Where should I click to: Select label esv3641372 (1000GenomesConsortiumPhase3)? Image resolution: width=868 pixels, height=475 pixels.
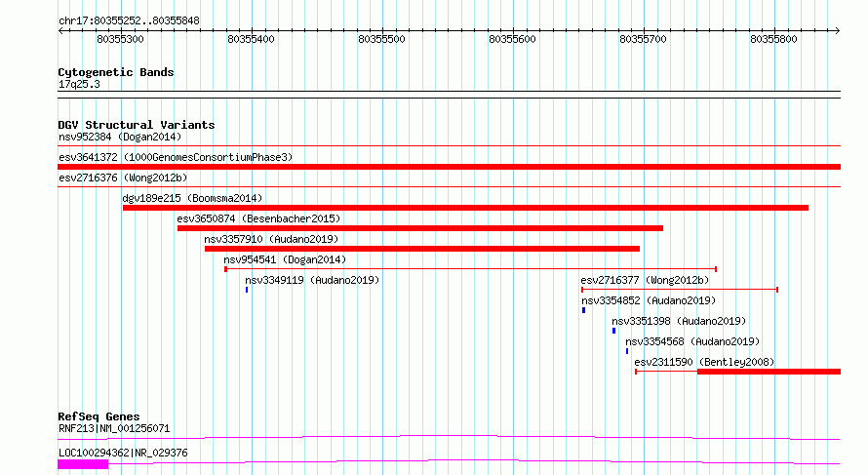(x=176, y=157)
